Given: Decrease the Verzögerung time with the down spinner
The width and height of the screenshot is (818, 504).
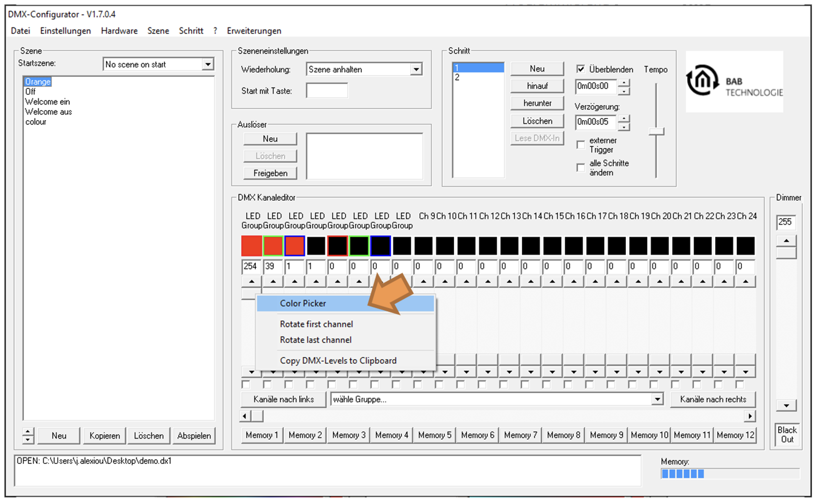Looking at the screenshot, I should pyautogui.click(x=624, y=127).
